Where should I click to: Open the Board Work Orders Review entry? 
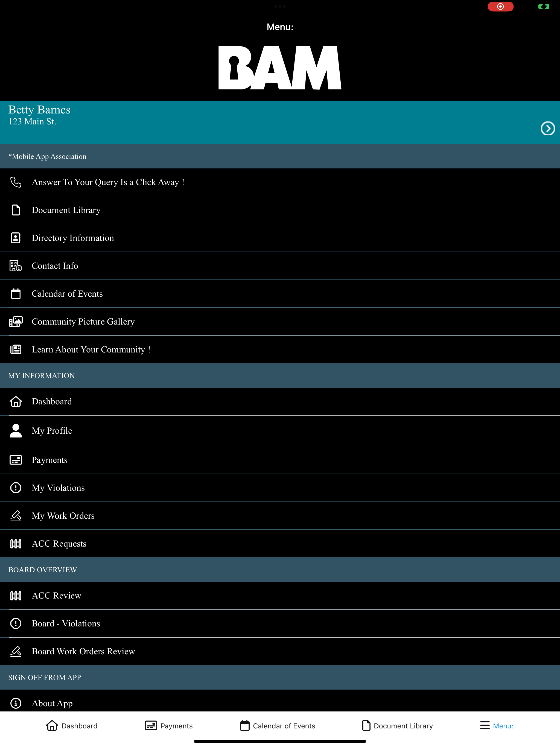280,651
